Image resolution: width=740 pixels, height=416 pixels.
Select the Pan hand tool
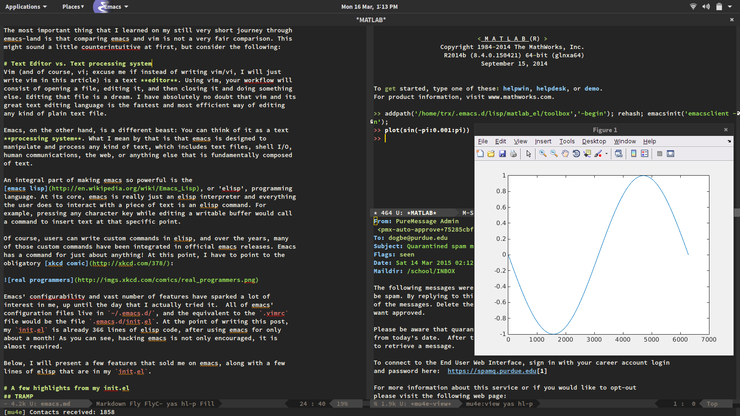coord(565,154)
